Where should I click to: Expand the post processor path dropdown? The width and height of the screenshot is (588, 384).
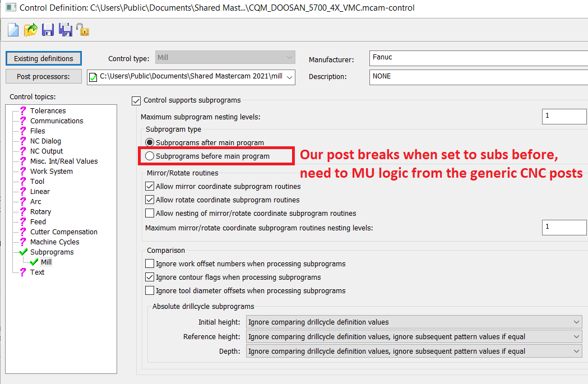click(x=290, y=77)
